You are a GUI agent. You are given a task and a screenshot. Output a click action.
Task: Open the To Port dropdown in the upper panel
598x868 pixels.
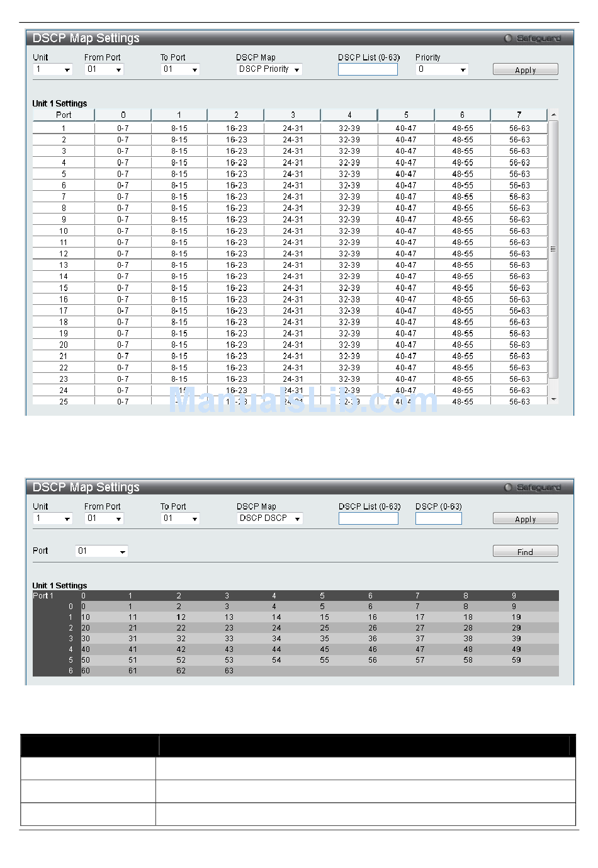click(180, 69)
